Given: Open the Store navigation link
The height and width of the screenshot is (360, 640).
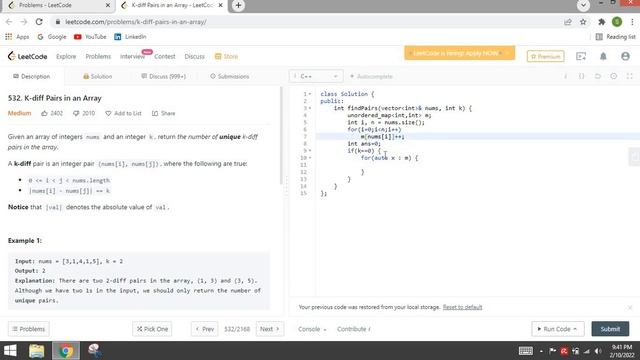Looking at the screenshot, I should (227, 56).
